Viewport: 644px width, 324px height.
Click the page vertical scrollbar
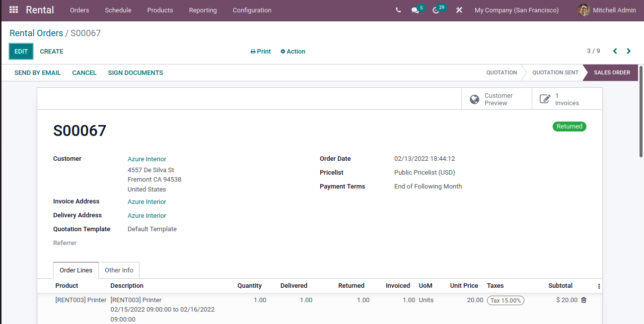pyautogui.click(x=641, y=111)
